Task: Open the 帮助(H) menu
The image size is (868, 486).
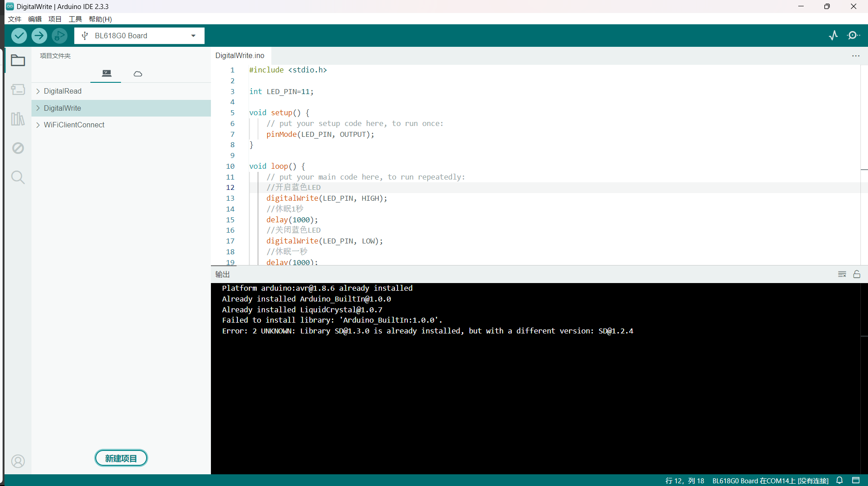Action: tap(100, 19)
